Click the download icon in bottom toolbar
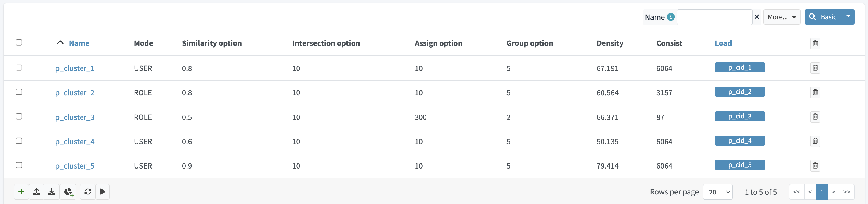This screenshot has height=204, width=868. pyautogui.click(x=51, y=191)
